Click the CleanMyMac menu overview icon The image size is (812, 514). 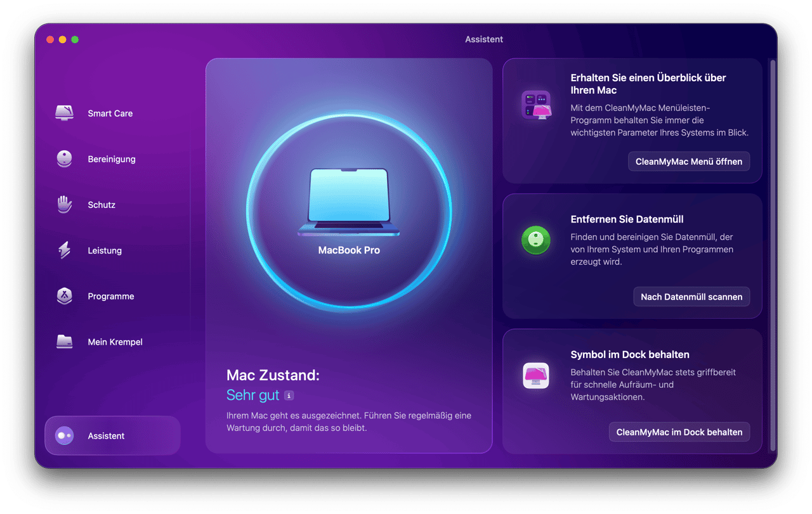point(537,105)
